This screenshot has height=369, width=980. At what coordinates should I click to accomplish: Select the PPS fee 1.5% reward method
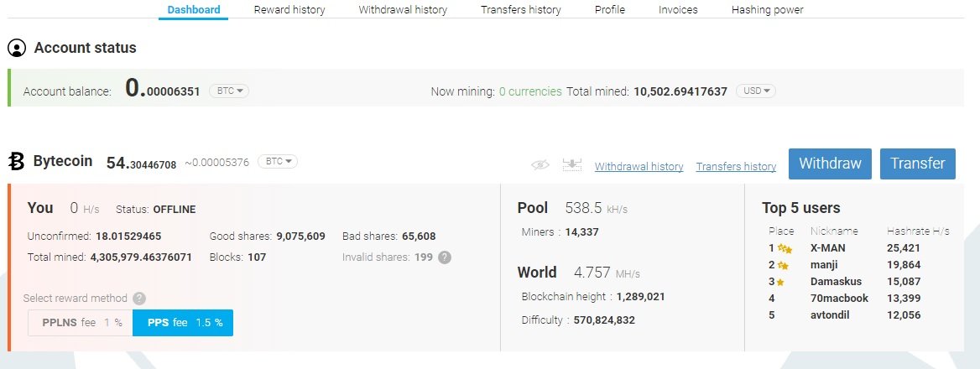coord(183,323)
